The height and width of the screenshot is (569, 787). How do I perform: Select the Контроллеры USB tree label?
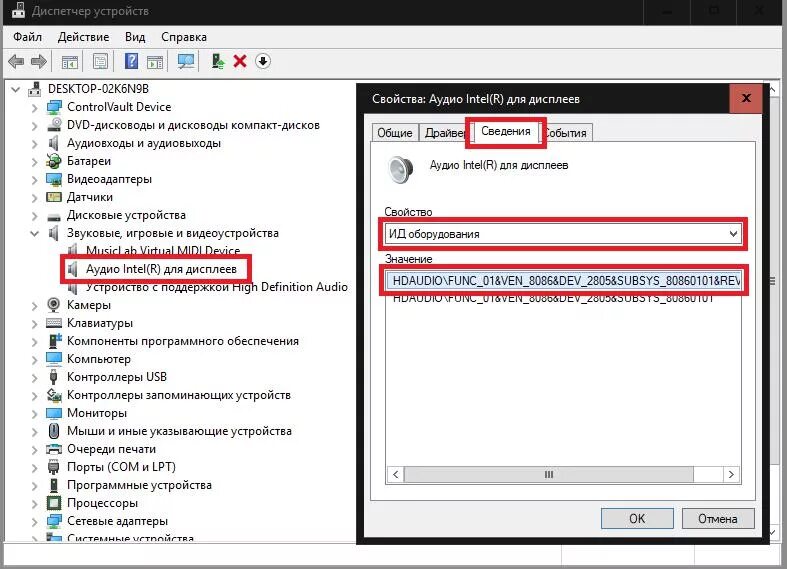(x=117, y=377)
